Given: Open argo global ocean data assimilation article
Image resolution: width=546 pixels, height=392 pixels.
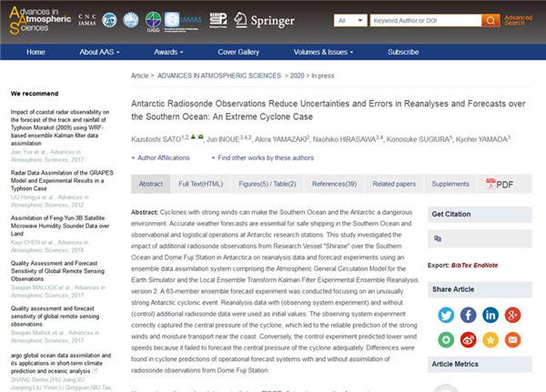Looking at the screenshot, I should point(61,363).
